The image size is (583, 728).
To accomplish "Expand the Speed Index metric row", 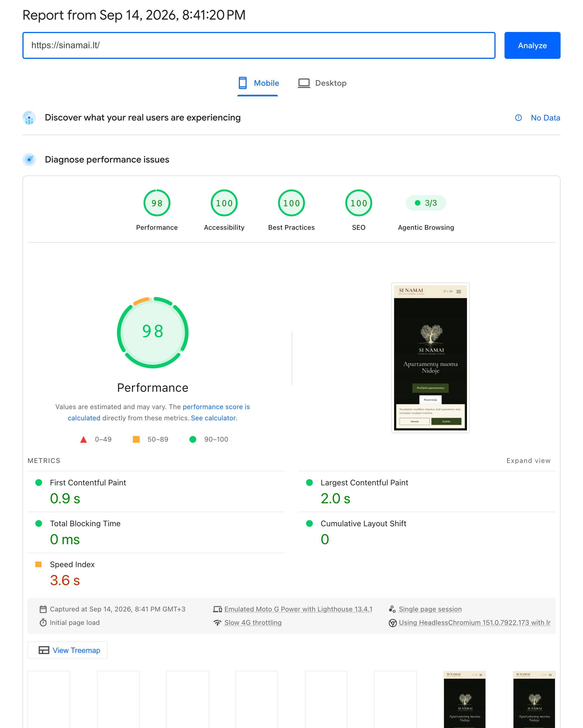I will (x=156, y=573).
